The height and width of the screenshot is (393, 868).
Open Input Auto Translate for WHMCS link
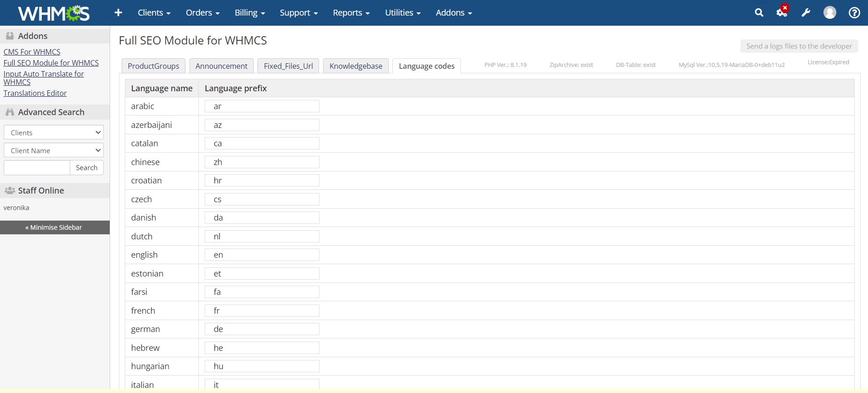click(44, 78)
